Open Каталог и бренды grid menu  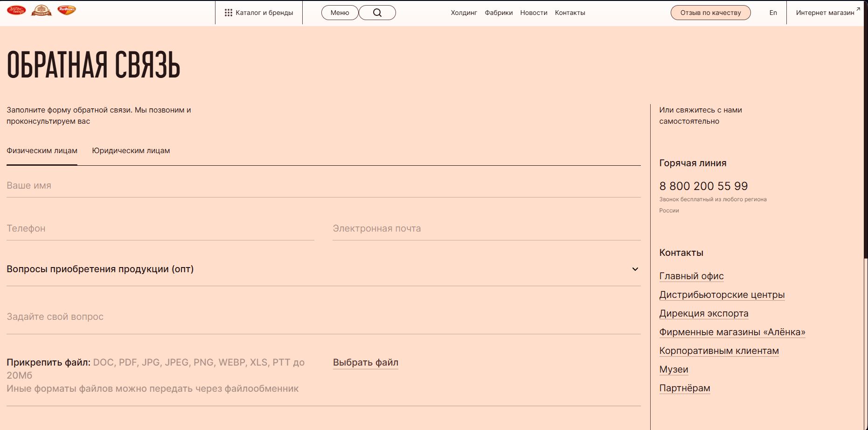pos(259,13)
